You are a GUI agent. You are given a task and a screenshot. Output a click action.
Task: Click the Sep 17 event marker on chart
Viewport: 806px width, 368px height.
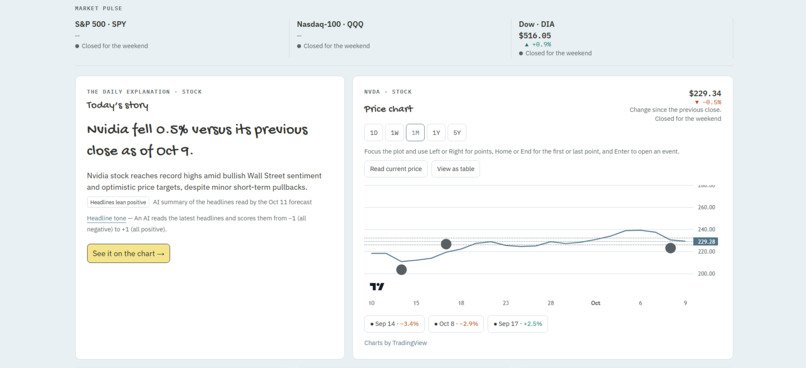coord(446,244)
